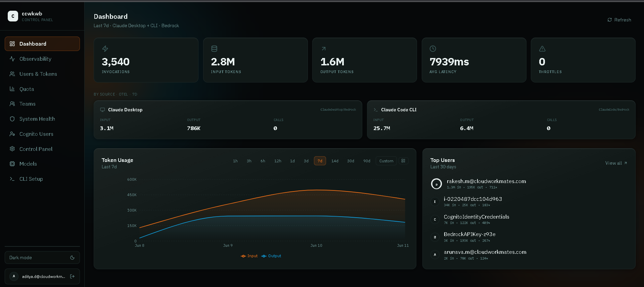Click the I avatar for i-0220487dcc104d963
Viewport: 644px width, 287px height.
(435, 202)
